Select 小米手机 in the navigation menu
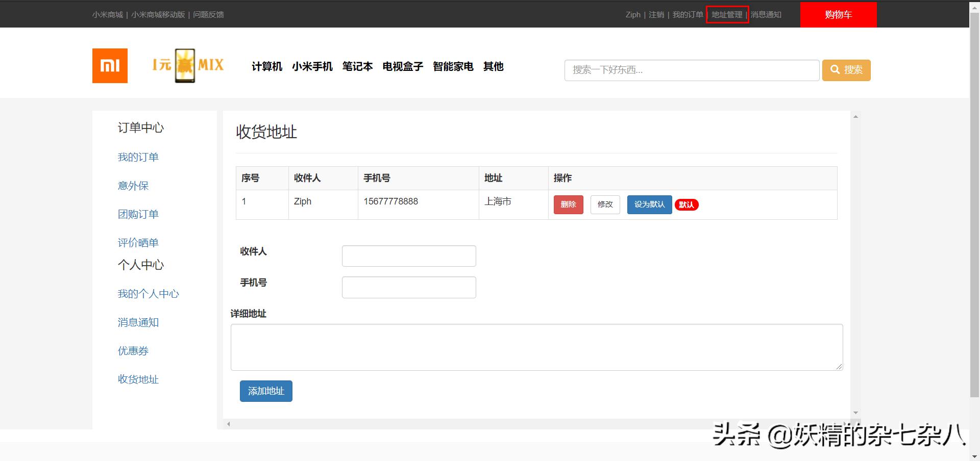The image size is (980, 461). point(312,66)
